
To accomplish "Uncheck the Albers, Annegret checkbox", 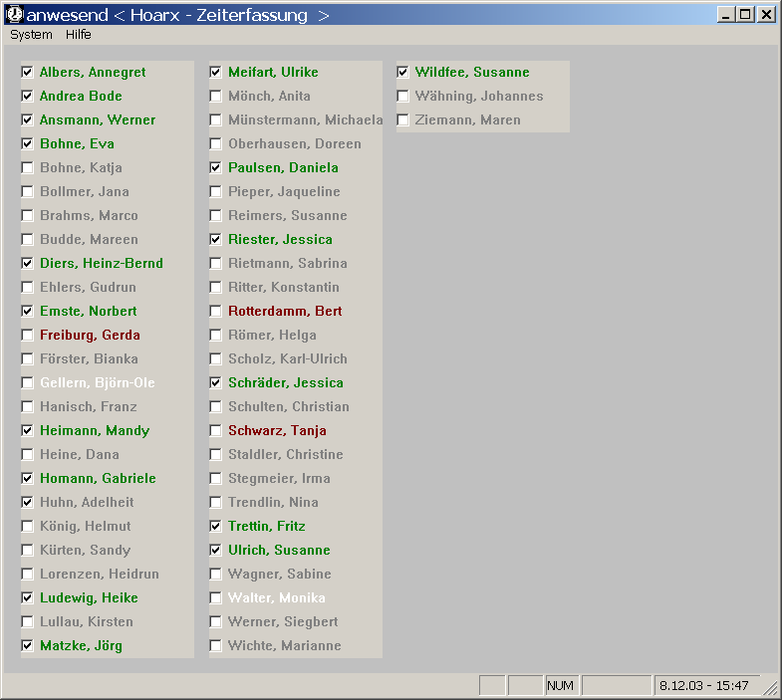I will [x=27, y=73].
